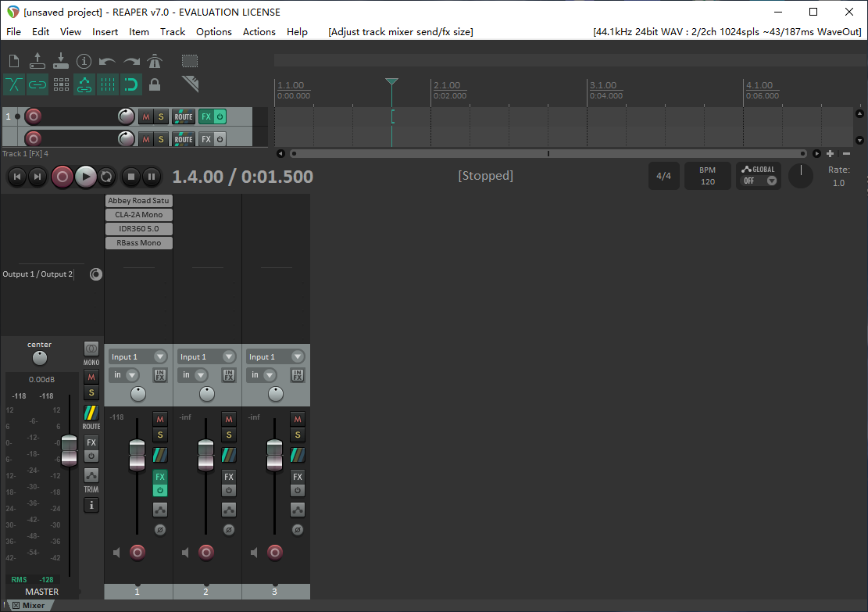Click the RBass Mono FX slot
This screenshot has height=612, width=868.
[139, 243]
